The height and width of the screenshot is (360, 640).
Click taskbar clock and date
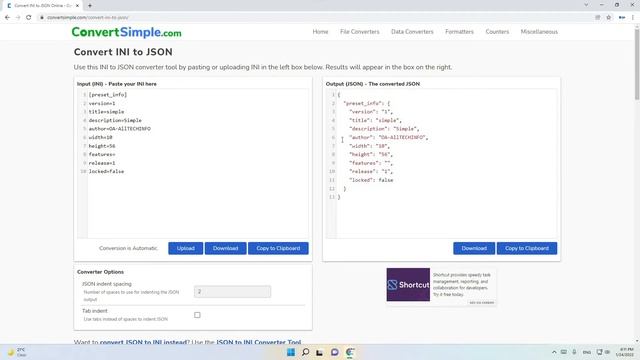coord(625,352)
